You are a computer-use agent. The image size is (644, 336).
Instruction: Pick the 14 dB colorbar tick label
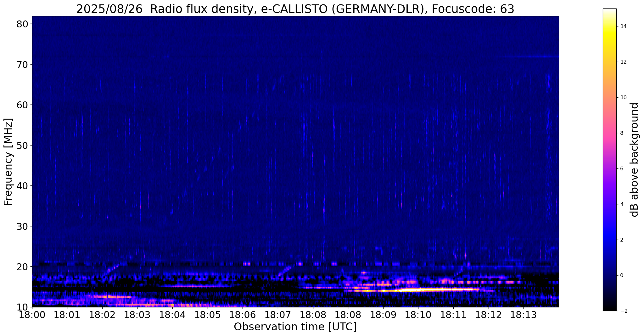[623, 26]
